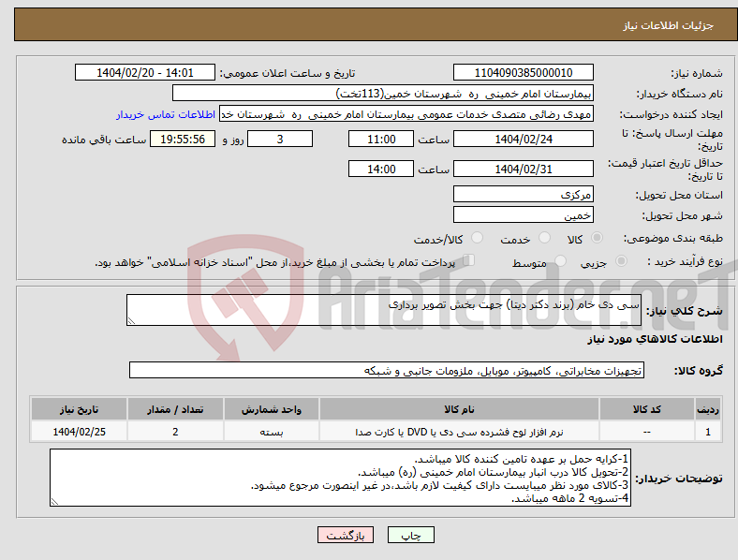Toggle the اسناد خزانه اسلامی payment checkbox
Viewport: 738px width, 560px height.
(x=469, y=260)
